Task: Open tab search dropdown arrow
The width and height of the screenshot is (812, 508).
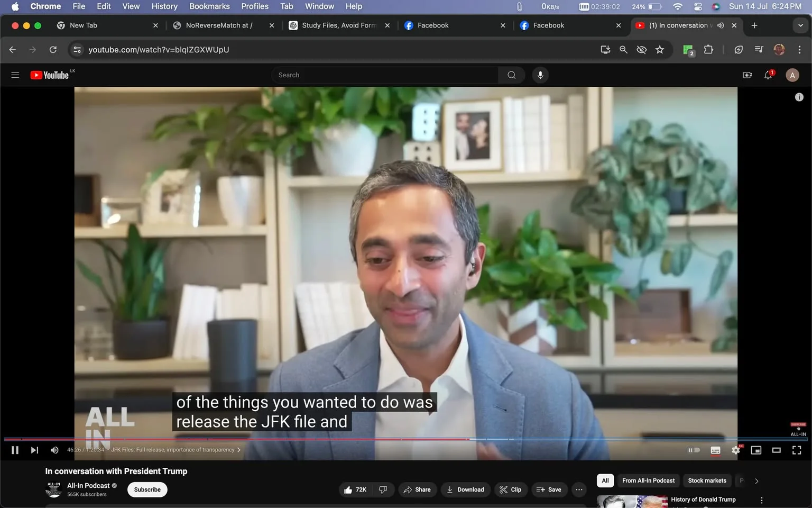Action: [x=800, y=25]
